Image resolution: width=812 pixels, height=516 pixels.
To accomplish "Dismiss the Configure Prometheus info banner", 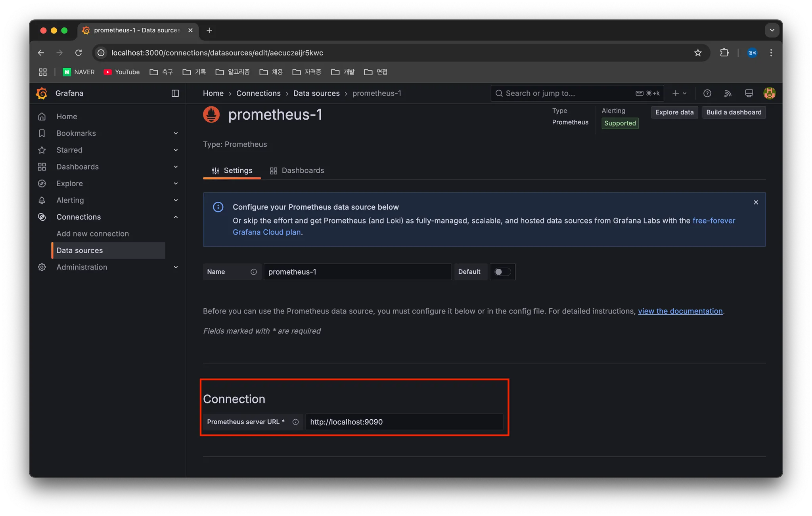I will tap(756, 203).
